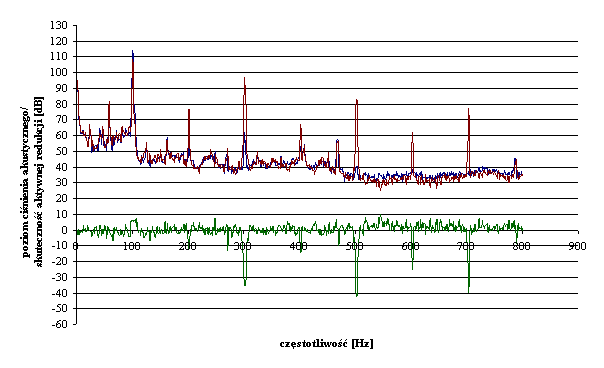
Task: Click the 100 y-axis tick label
Action: coord(59,72)
